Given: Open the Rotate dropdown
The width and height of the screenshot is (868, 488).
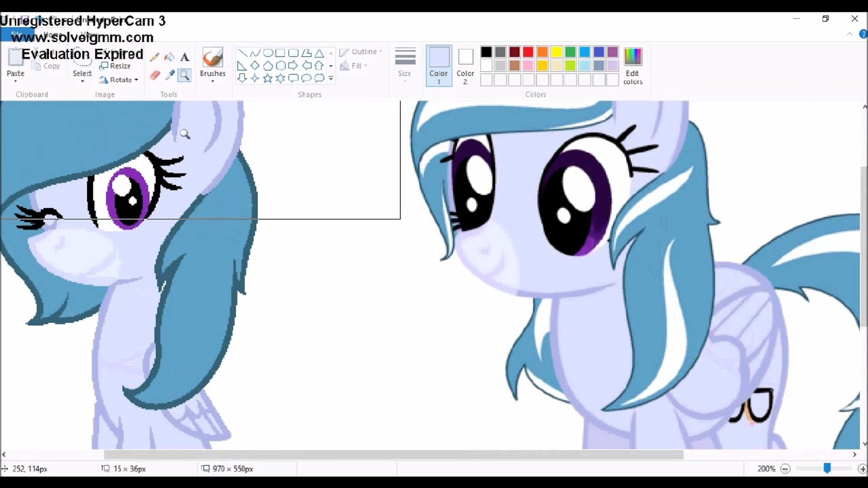Looking at the screenshot, I should click(x=119, y=80).
